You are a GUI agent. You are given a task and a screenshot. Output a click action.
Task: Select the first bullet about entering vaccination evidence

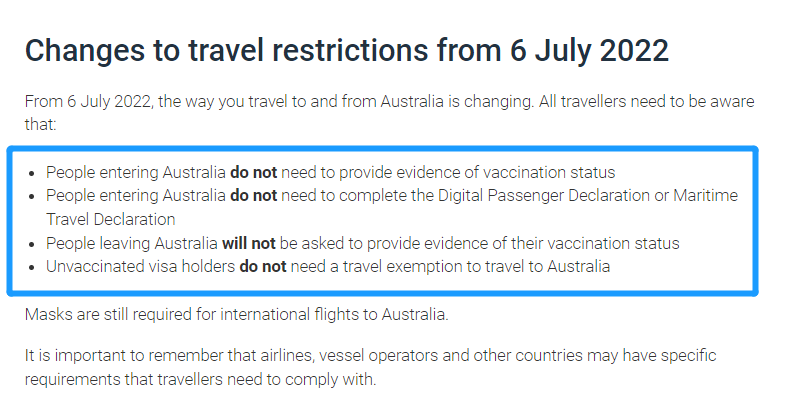330,172
